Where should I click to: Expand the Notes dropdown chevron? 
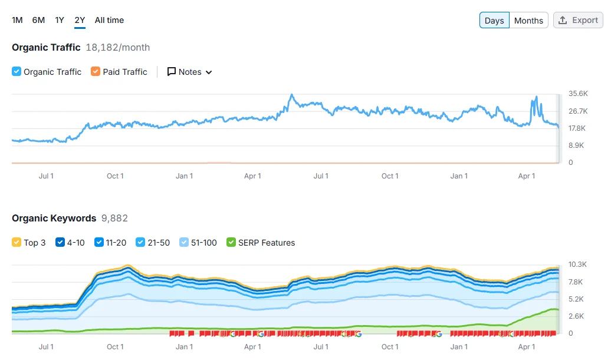click(x=209, y=72)
